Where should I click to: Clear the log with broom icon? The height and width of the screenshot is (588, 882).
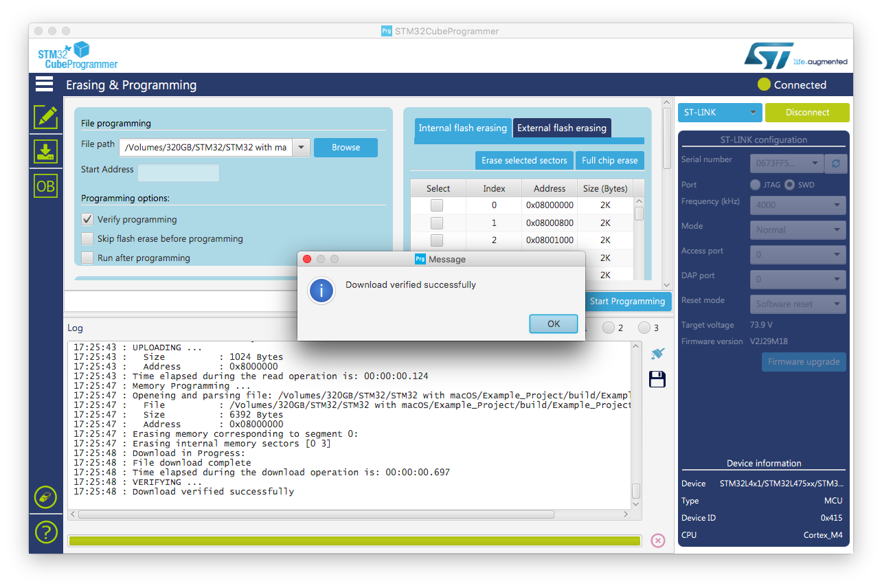pyautogui.click(x=657, y=354)
